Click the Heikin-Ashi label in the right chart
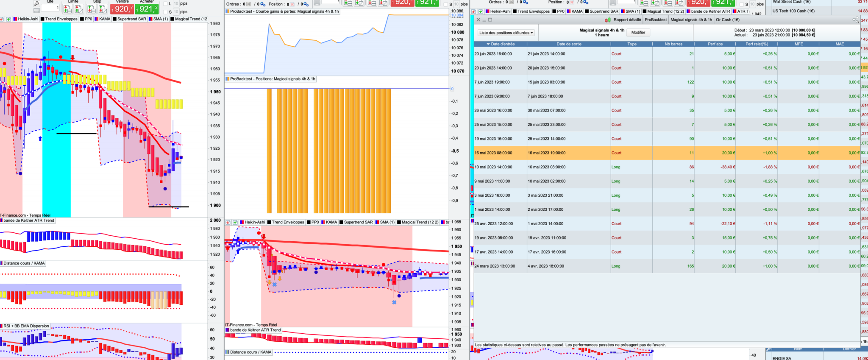 tap(501, 11)
